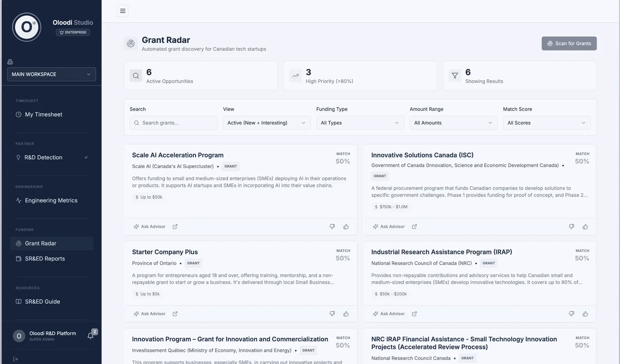620x364 pixels.
Task: Click the Search grants input field
Action: [x=174, y=123]
